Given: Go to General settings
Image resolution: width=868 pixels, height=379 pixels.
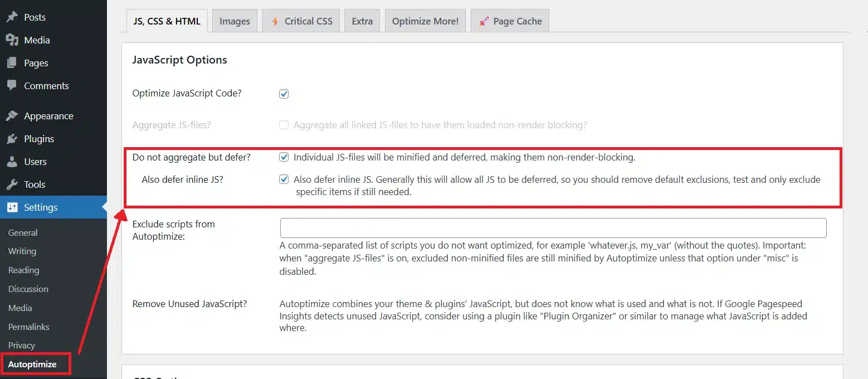Looking at the screenshot, I should pyautogui.click(x=23, y=232).
